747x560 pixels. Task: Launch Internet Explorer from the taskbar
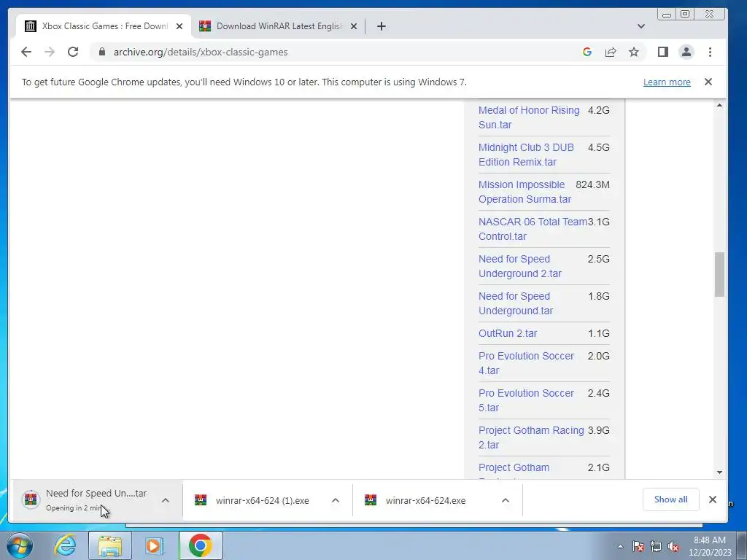(65, 545)
